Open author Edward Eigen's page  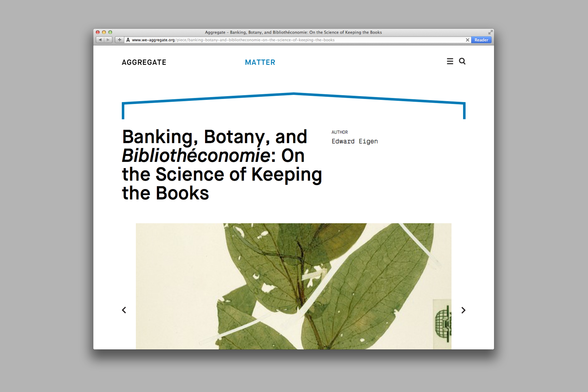355,141
